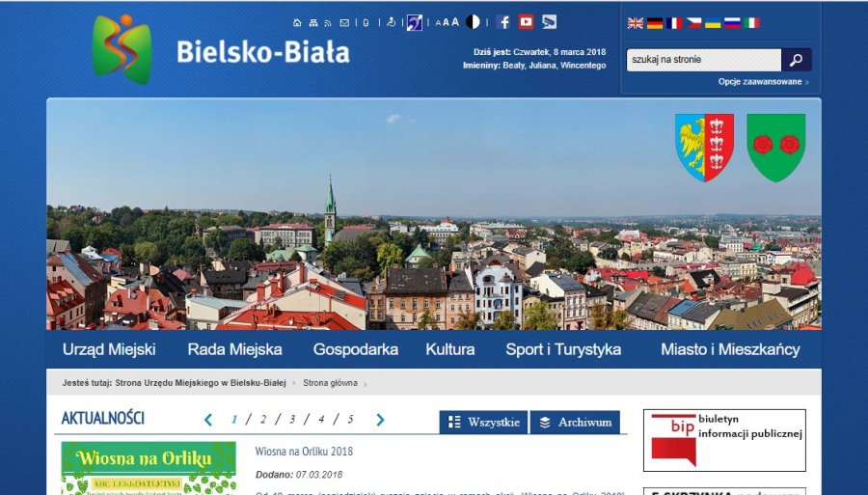
Task: Open the mobile version icon
Action: pyautogui.click(x=366, y=23)
